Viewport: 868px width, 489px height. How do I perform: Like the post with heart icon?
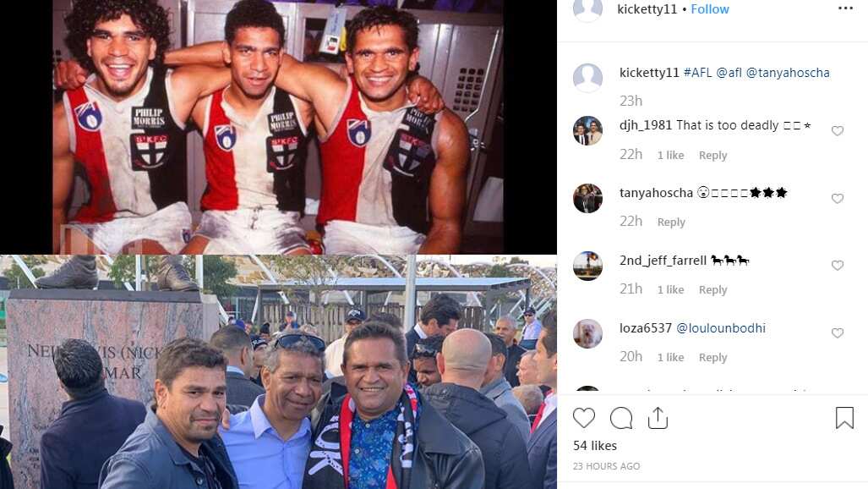583,418
